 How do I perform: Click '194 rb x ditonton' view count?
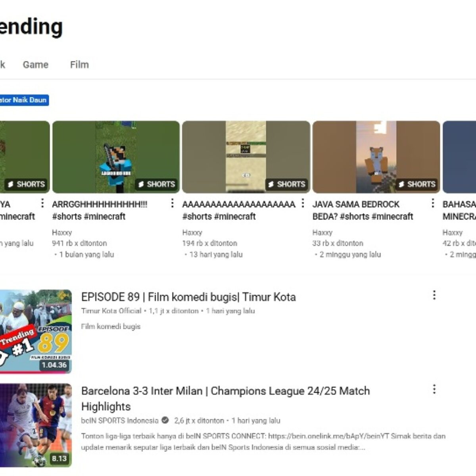pos(209,243)
